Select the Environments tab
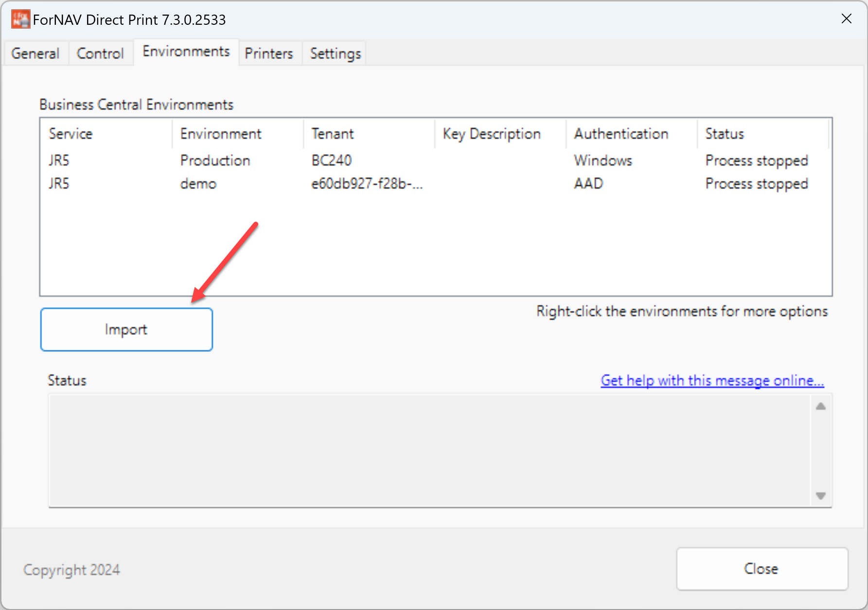Viewport: 868px width, 610px height. click(186, 52)
